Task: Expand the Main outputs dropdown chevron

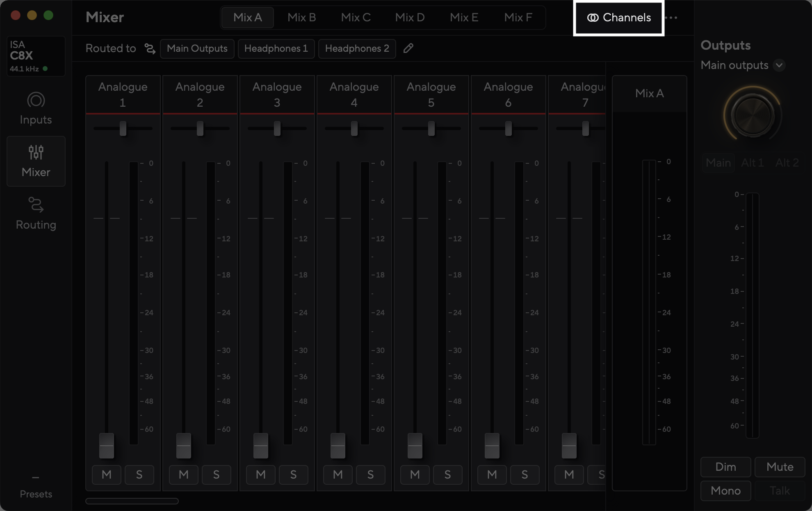Action: click(779, 65)
